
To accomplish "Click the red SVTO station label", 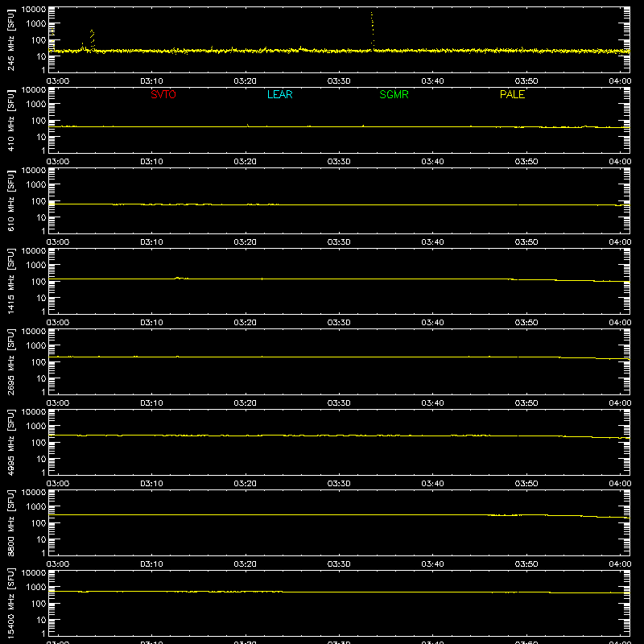I will pos(163,94).
